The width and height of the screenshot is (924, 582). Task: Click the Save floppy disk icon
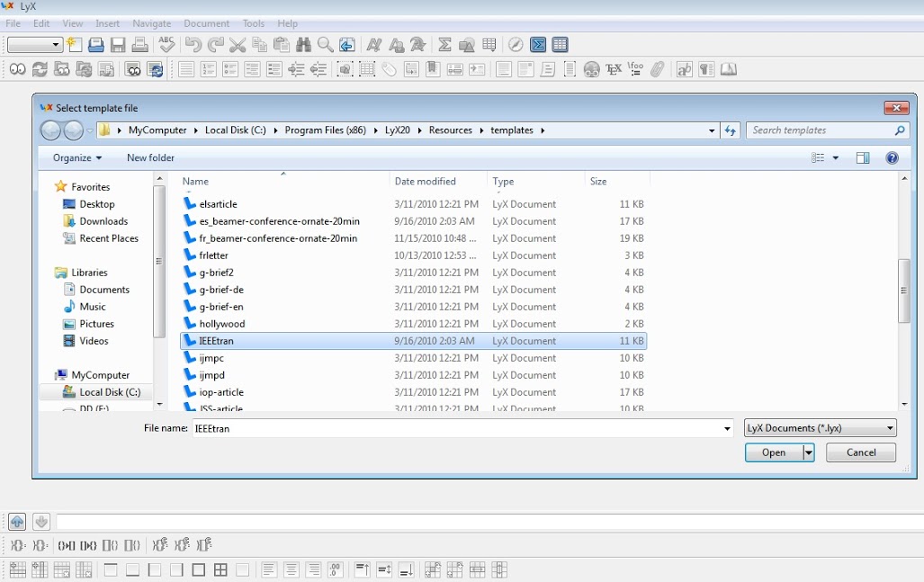[118, 45]
